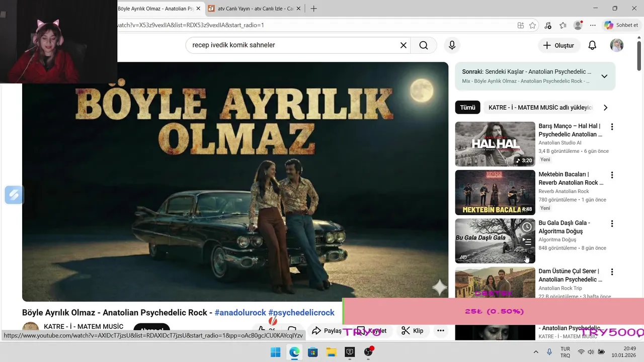Open Bu Gala Daşlı Gala title link
Screen dimensions: 644x362
(x=564, y=227)
